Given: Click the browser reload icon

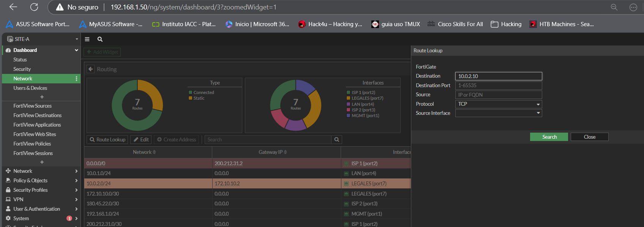Looking at the screenshot, I should pyautogui.click(x=34, y=7).
